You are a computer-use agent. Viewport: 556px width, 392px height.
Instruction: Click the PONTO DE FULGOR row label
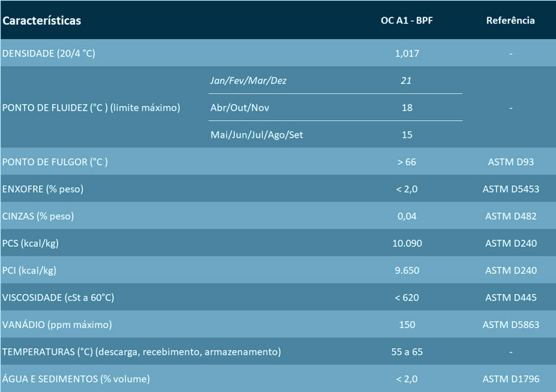(x=56, y=162)
